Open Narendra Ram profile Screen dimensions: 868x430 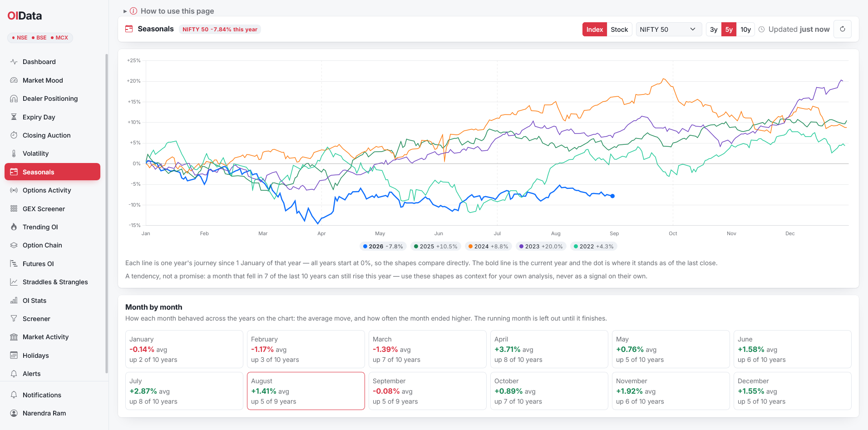point(52,413)
